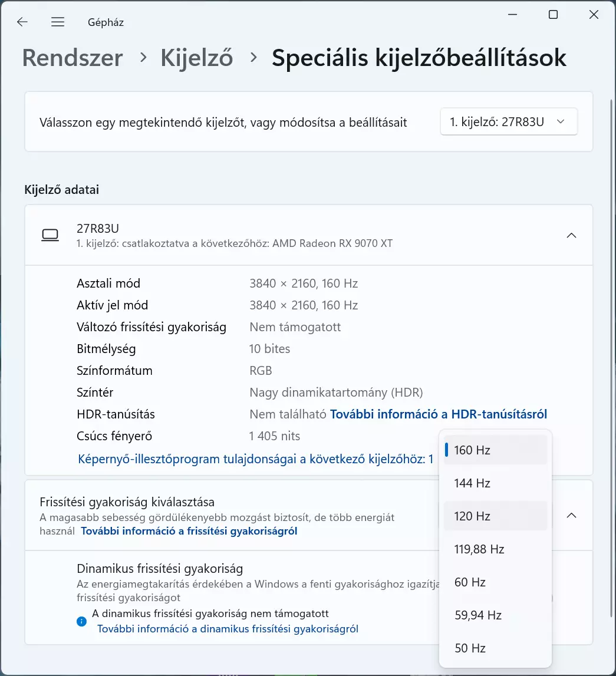Image resolution: width=616 pixels, height=676 pixels.
Task: Click the monitor icon beside 27R83U
Action: coord(50,235)
